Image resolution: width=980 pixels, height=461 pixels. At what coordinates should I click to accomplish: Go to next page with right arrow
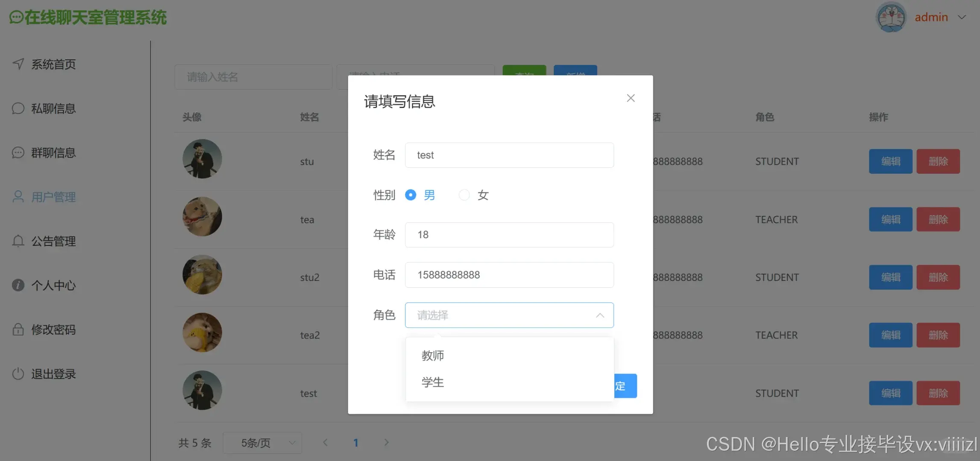click(386, 443)
